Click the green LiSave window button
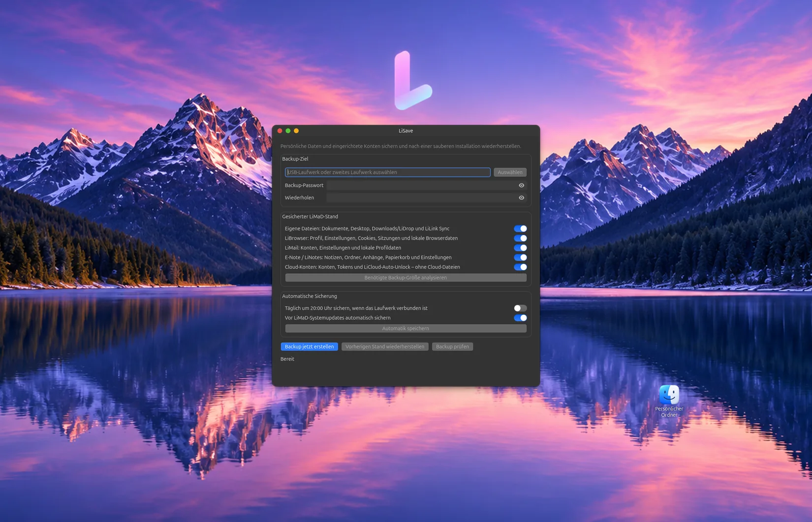This screenshot has height=522, width=812. coord(288,131)
